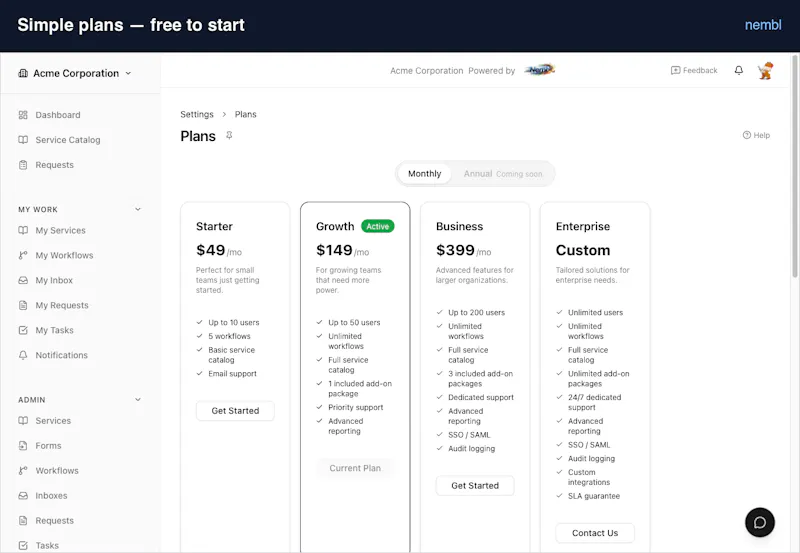Screen dimensions: 800x553
Task: Open the Acme Corporation organization dropdown
Action: tap(76, 73)
